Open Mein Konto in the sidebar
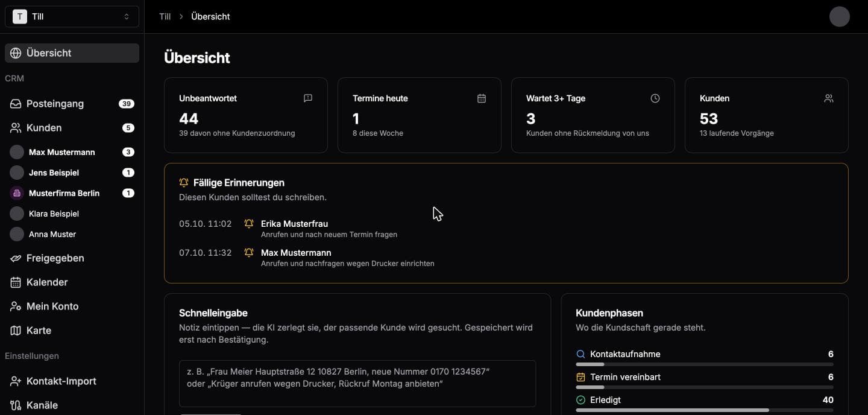 pos(72,306)
